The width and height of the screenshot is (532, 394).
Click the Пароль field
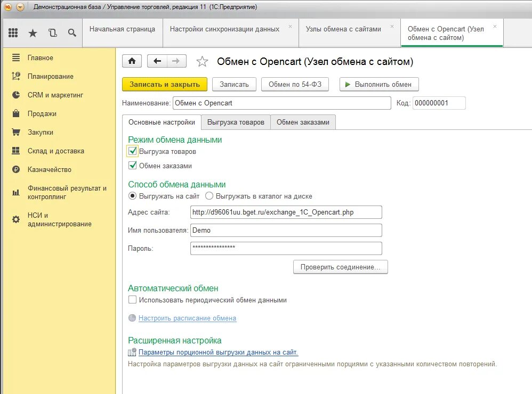pyautogui.click(x=286, y=248)
